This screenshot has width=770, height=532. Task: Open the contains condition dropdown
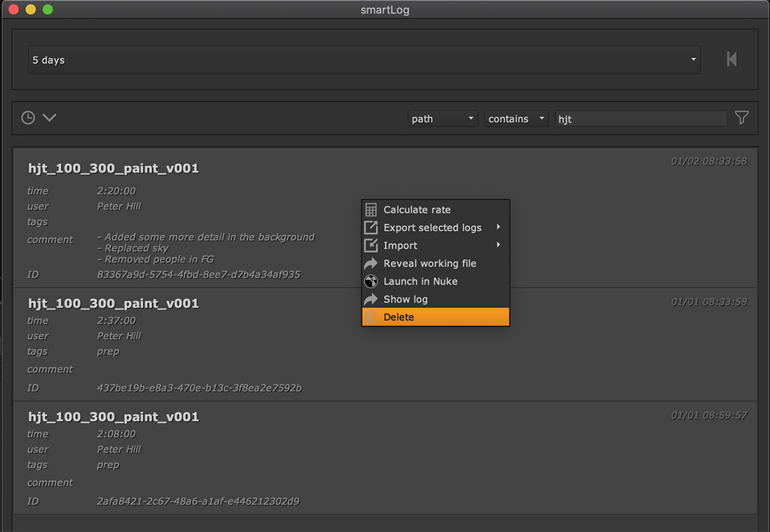[516, 119]
